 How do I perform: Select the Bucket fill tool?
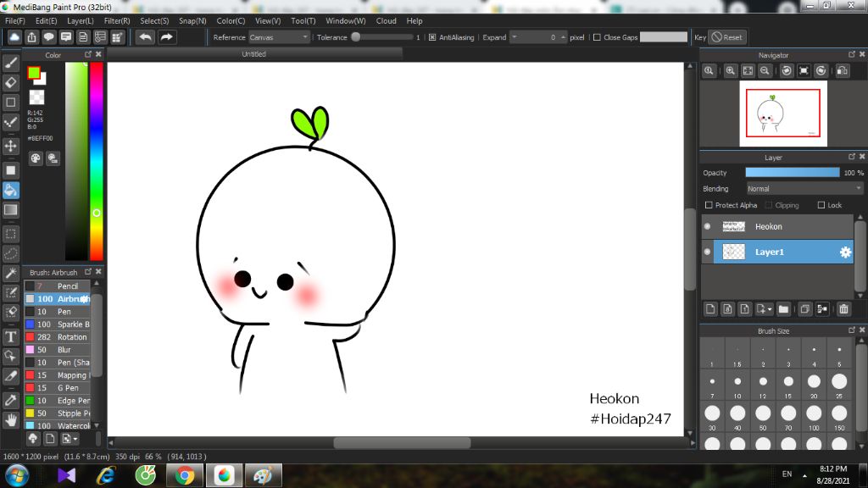tap(10, 191)
